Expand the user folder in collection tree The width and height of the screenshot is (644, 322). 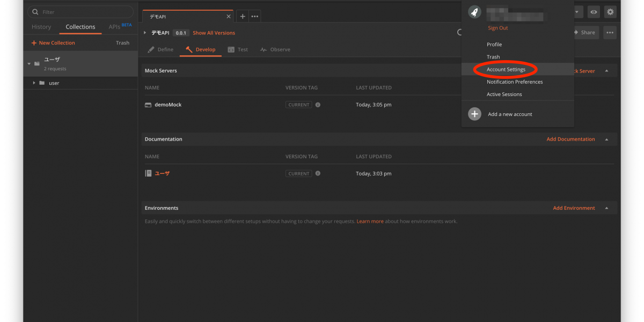pyautogui.click(x=34, y=83)
